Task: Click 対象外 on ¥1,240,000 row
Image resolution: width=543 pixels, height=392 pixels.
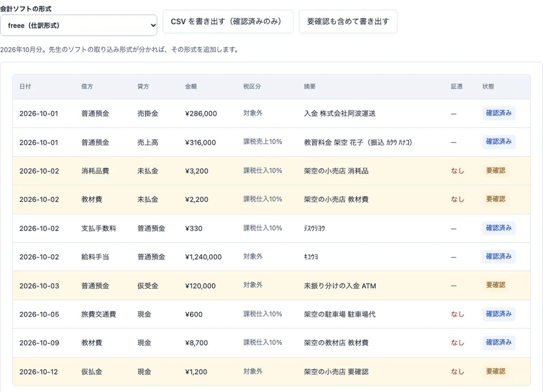Action: [x=253, y=257]
